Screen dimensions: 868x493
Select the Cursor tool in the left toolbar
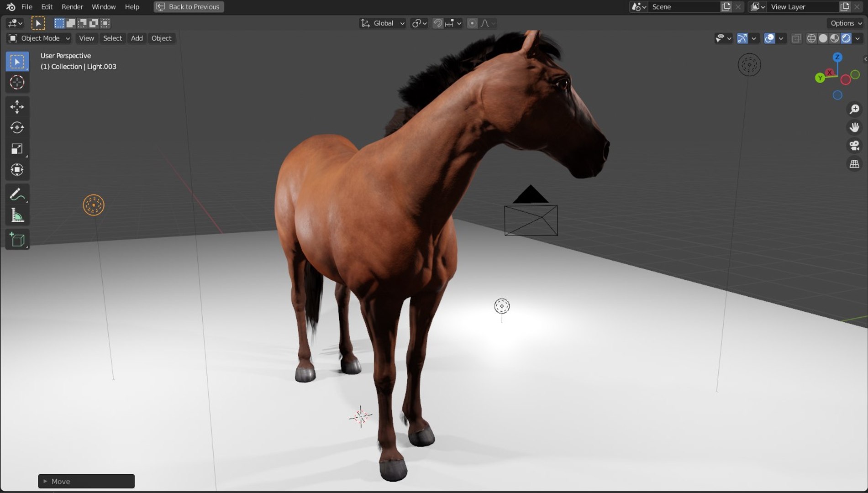pyautogui.click(x=17, y=82)
